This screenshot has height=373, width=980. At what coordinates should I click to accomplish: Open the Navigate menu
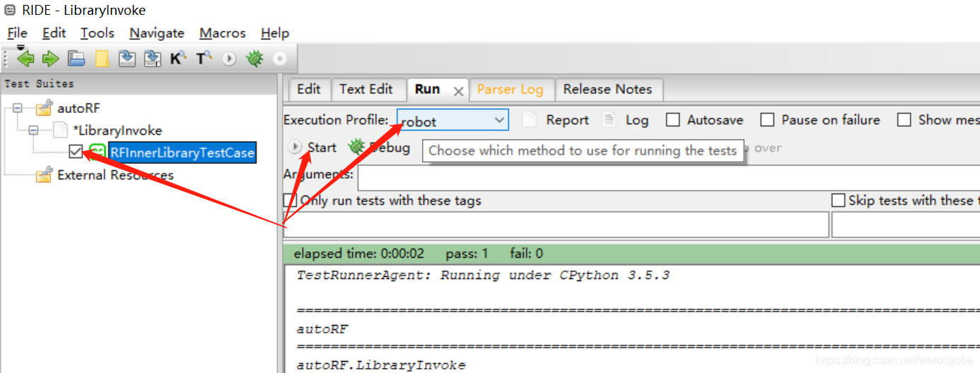(157, 33)
